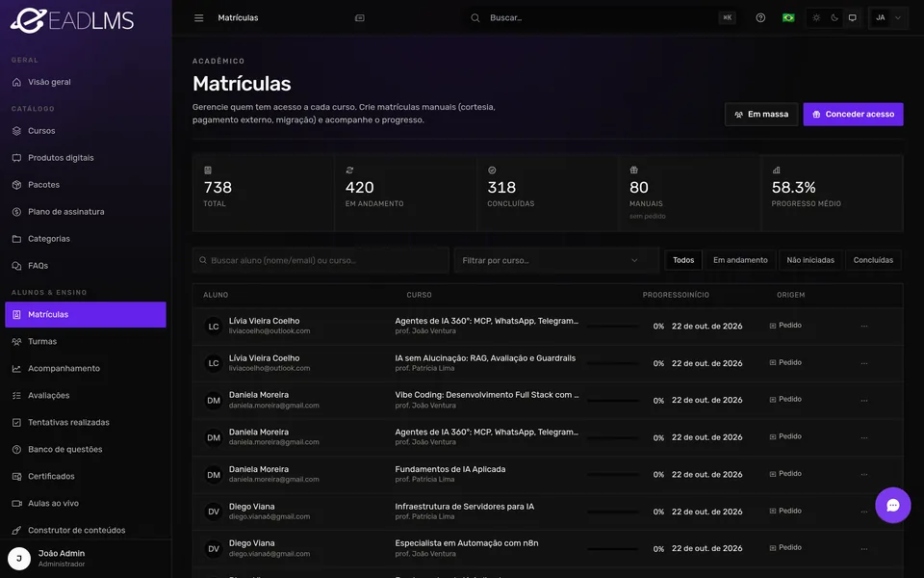This screenshot has width=924, height=578.
Task: Click the card icon beside Matrículas breadcrumb
Action: 359,17
